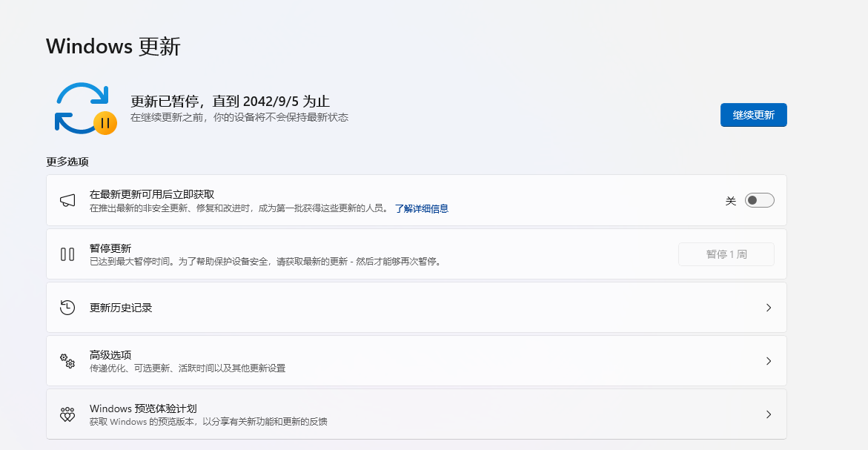Expand chevron on 高级选项 row
The width and height of the screenshot is (868, 450).
click(x=769, y=361)
